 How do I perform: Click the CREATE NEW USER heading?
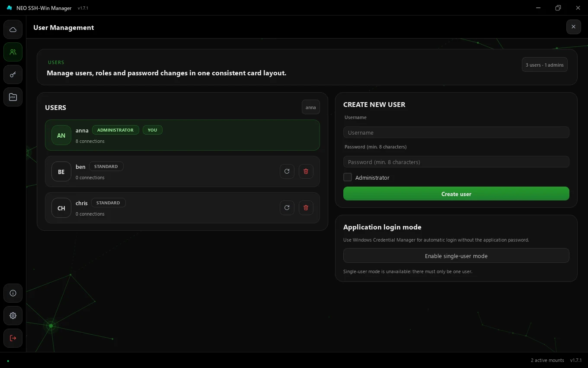click(374, 104)
